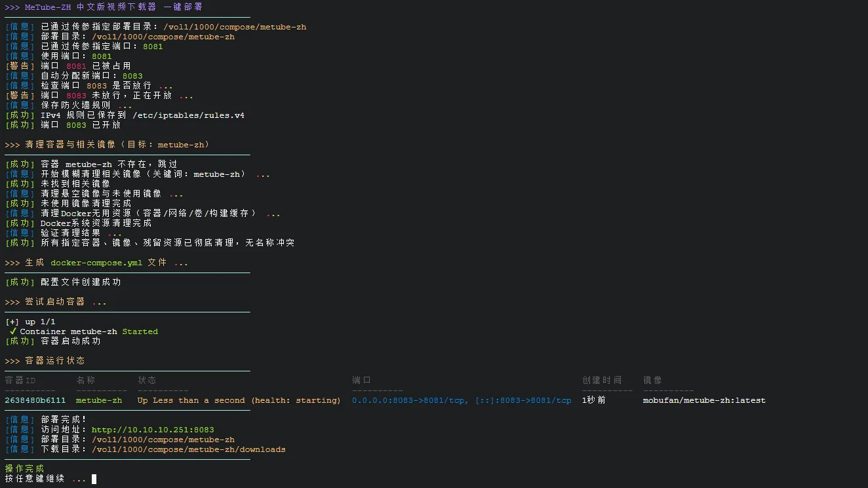868x488 pixels.
Task: Select the "操作完成" line
Action: [x=25, y=469]
